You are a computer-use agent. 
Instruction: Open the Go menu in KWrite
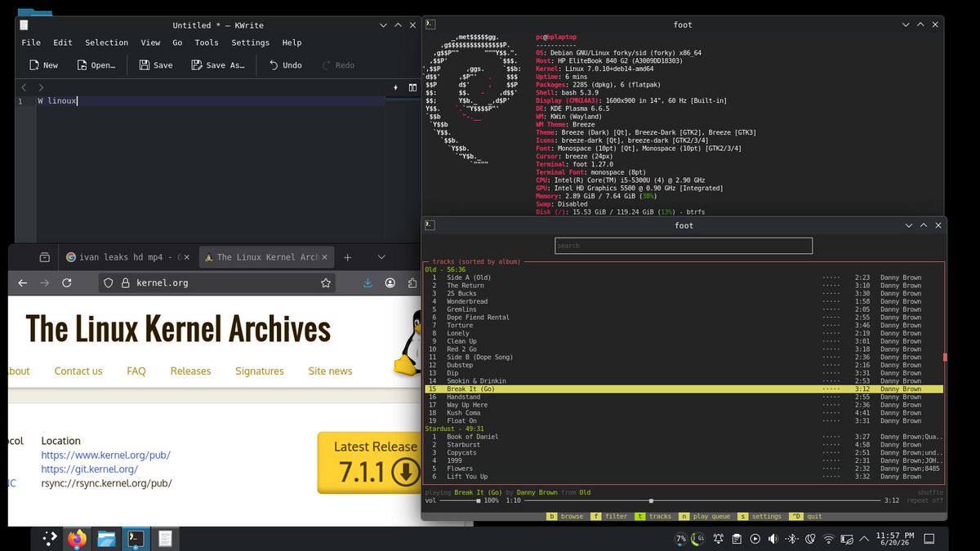(177, 42)
